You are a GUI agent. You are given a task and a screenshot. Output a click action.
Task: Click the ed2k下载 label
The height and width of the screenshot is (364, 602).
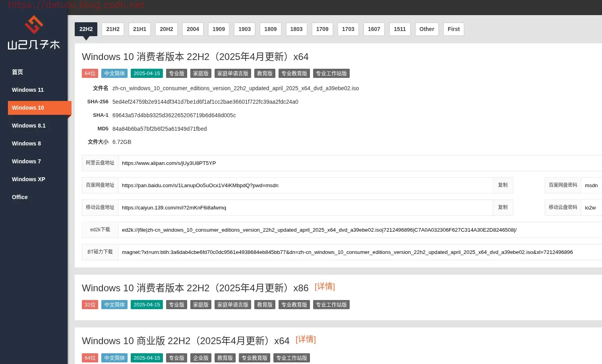(100, 230)
